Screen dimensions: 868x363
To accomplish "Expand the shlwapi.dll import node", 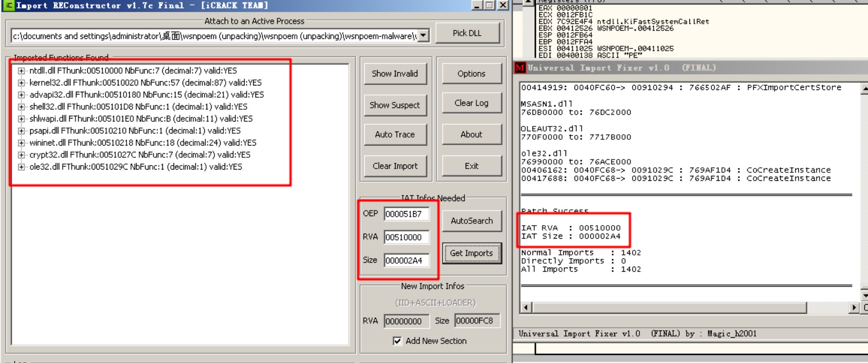I will pos(21,119).
